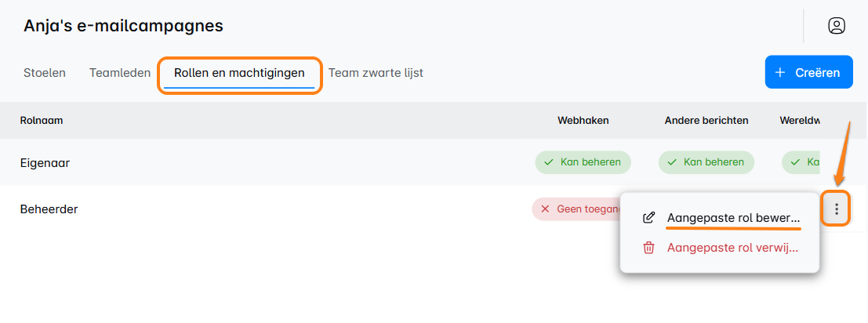
Task: Go to the Team zwarte lijst tab
Action: (x=376, y=73)
